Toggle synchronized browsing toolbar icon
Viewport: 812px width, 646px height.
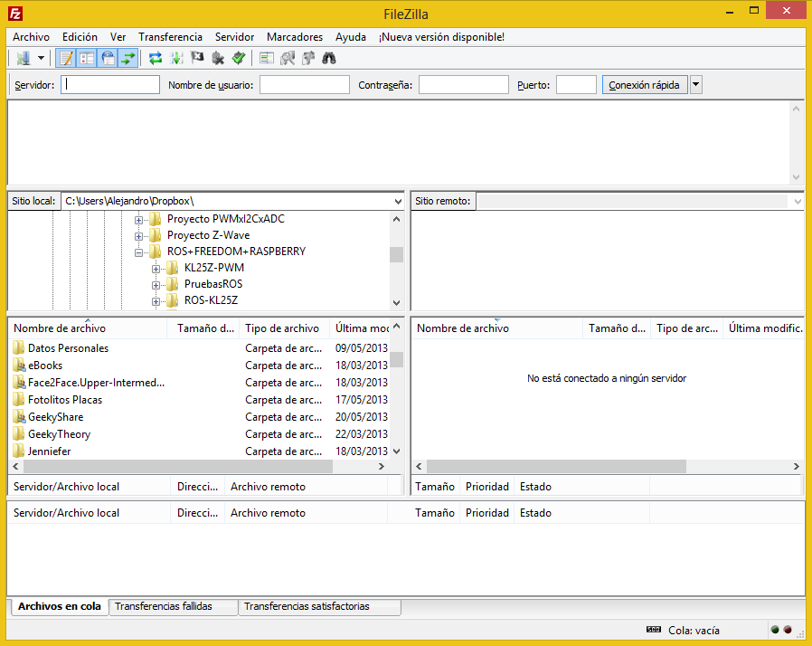coord(308,58)
